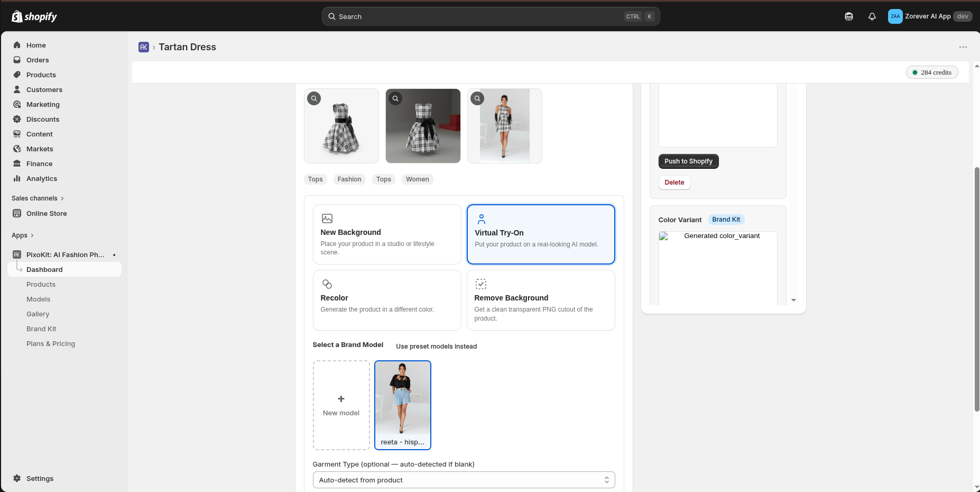Click the ZAA store avatar

[x=895, y=16]
